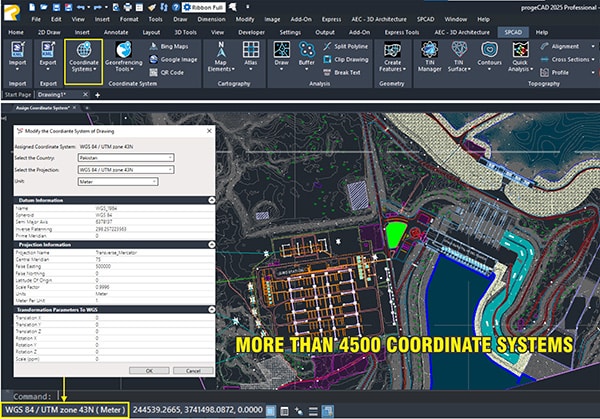600x419 pixels.
Task: Open Create Features tool
Action: click(x=392, y=57)
